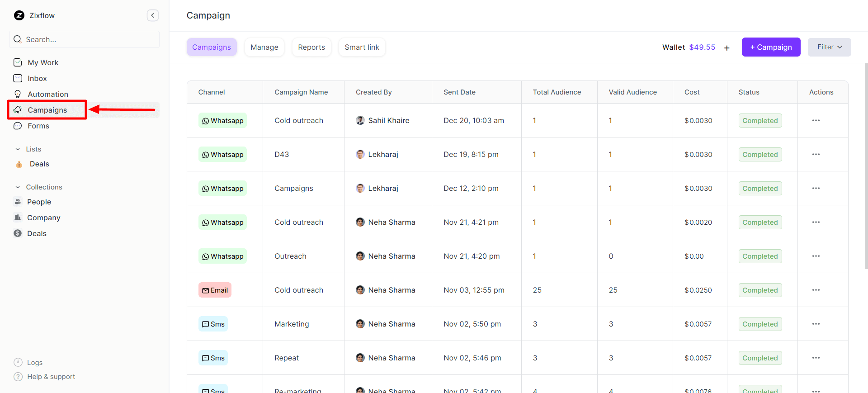Click campaign name Repeat
This screenshot has height=393, width=868.
pos(287,358)
